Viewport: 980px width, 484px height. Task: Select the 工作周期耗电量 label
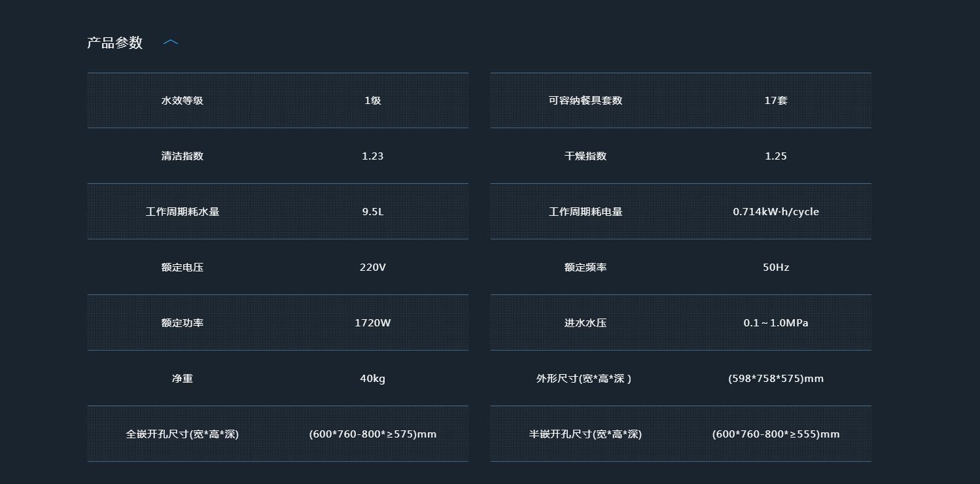click(x=586, y=212)
